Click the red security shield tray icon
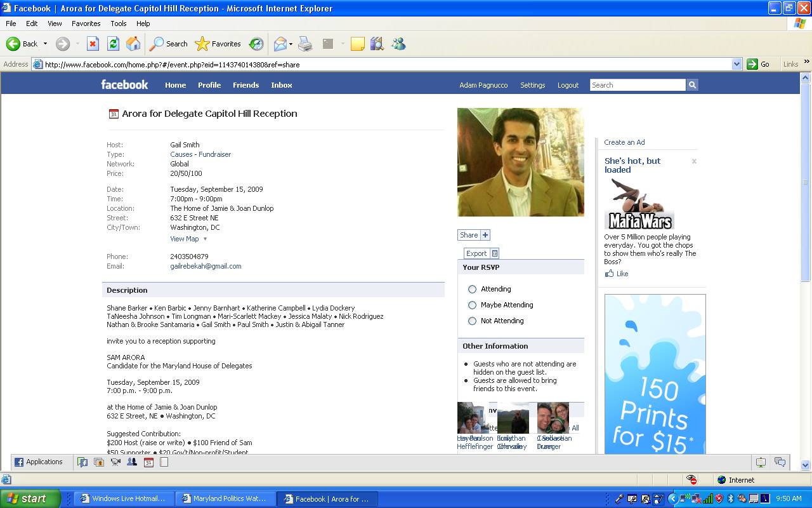This screenshot has width=812, height=508. coord(719,498)
